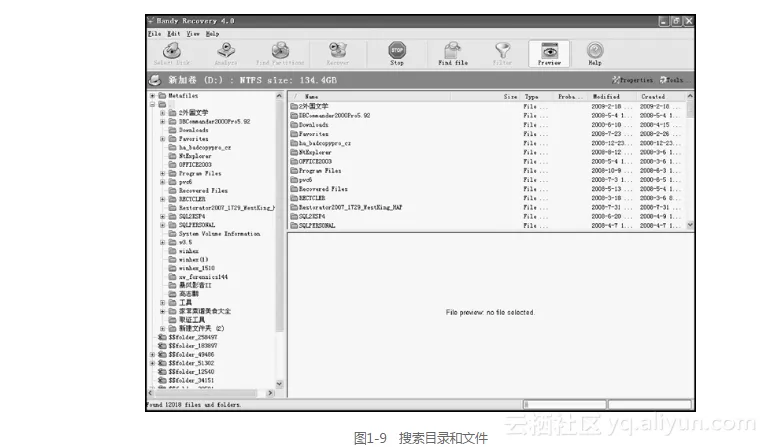Click the folder icon of NtExplorer list row
This screenshot has width=767, height=447.
pos(294,152)
